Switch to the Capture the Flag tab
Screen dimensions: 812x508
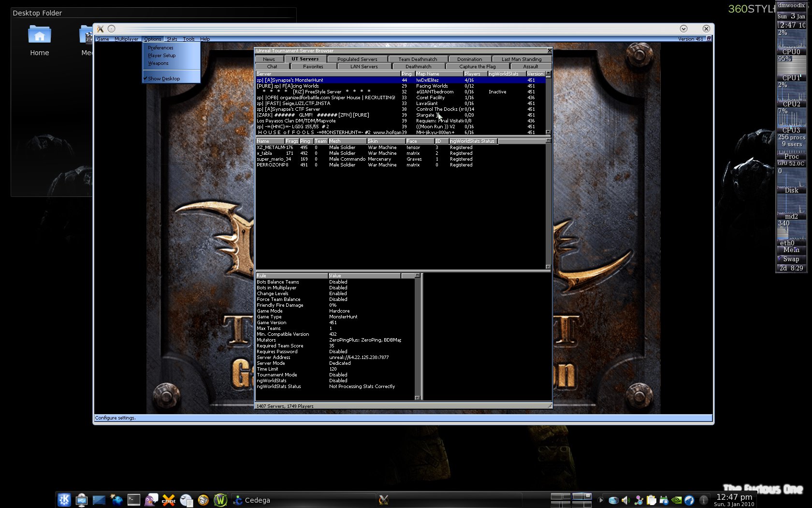pos(477,66)
